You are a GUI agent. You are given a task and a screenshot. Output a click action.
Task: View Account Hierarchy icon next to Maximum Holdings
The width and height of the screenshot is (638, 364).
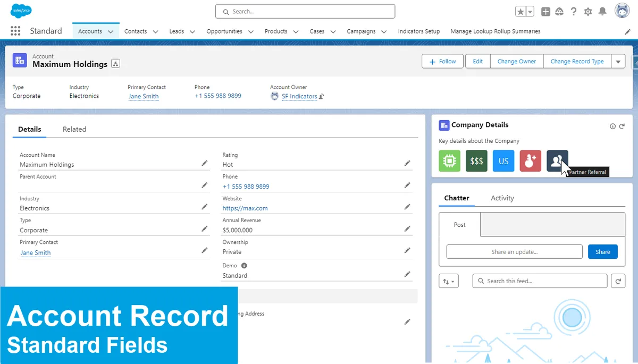pyautogui.click(x=115, y=64)
